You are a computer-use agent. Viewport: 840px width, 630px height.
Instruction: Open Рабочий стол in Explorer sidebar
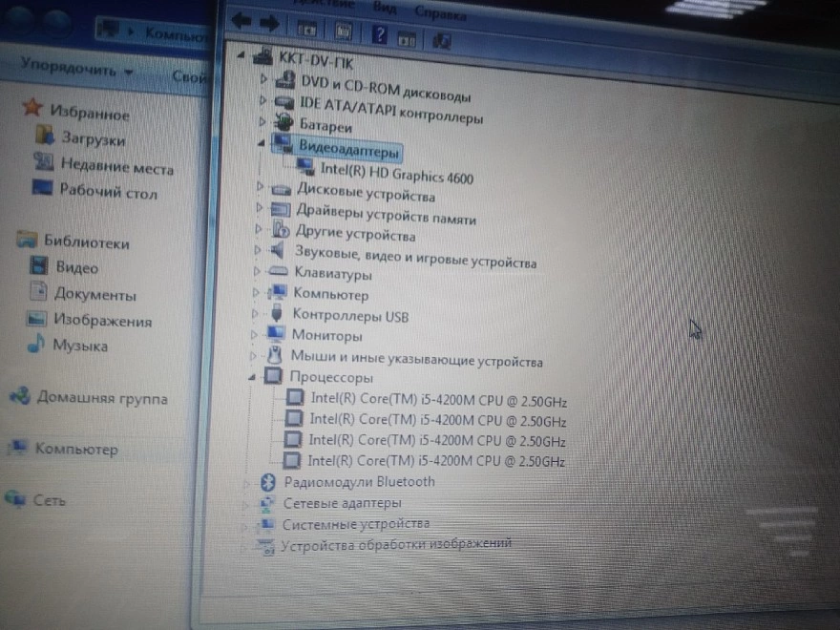(108, 191)
